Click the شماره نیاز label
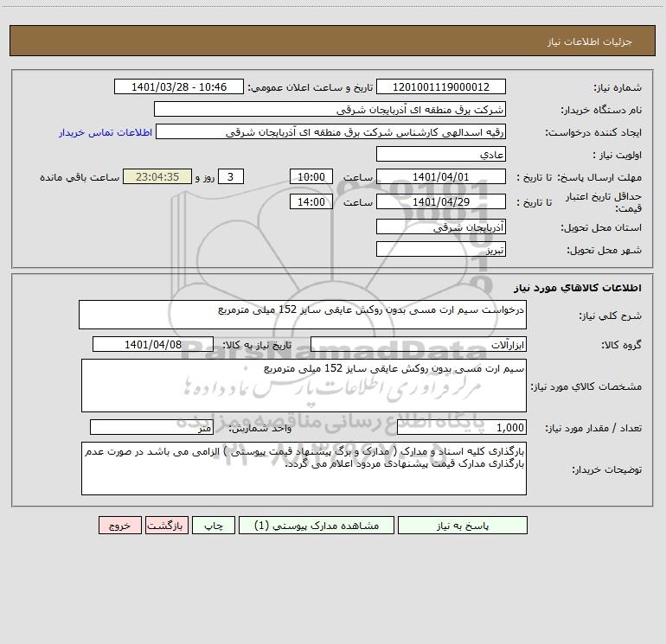 pos(618,88)
